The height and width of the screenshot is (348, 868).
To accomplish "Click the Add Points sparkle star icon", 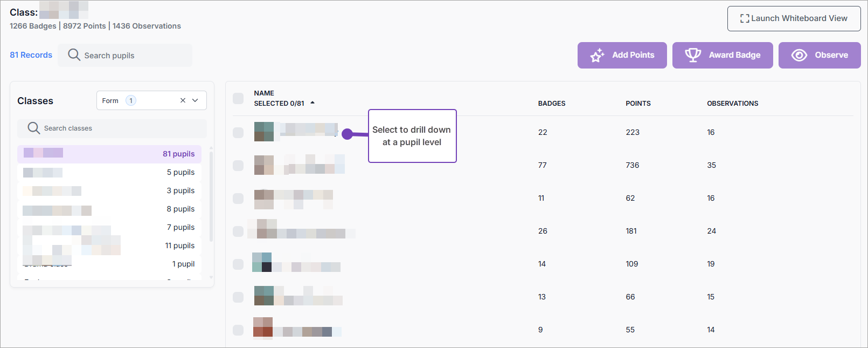I will [597, 56].
